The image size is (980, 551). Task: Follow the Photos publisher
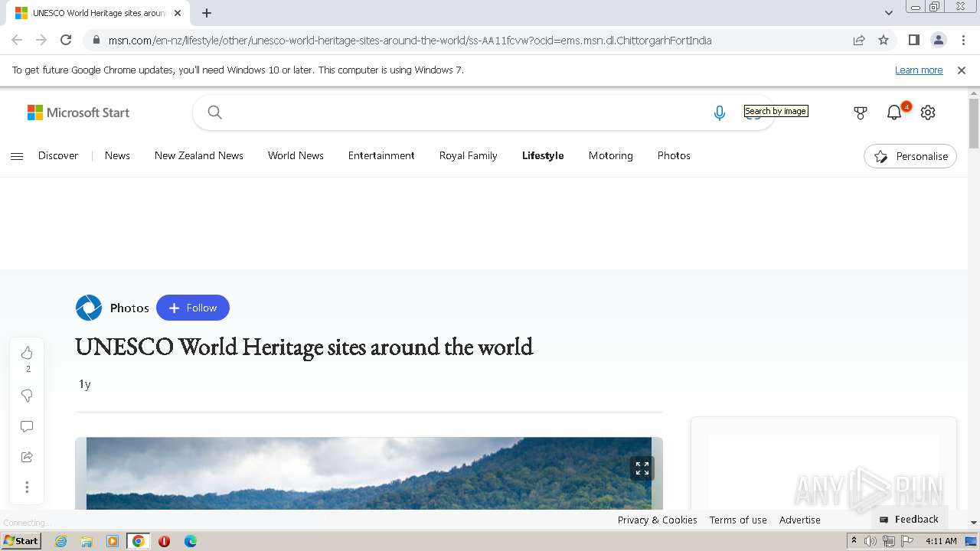click(x=193, y=308)
